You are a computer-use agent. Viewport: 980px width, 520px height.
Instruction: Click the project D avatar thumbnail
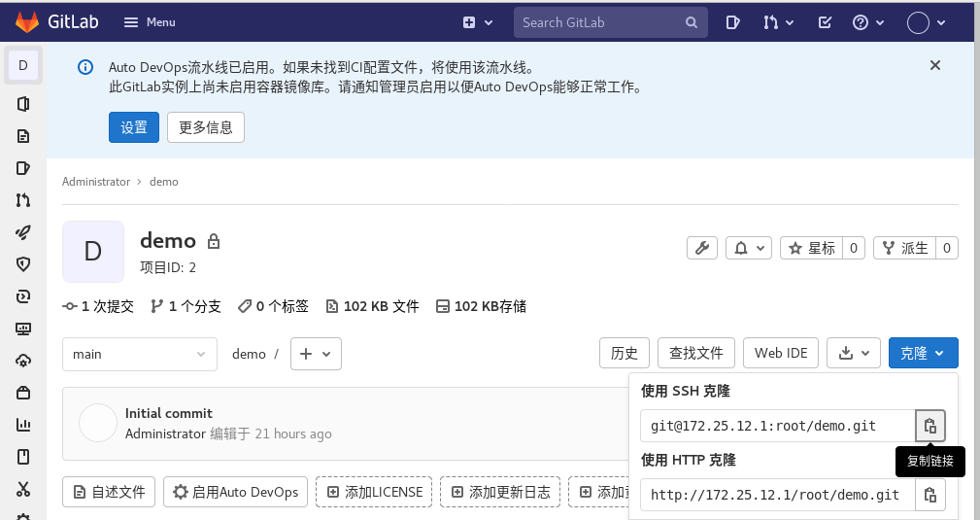[x=93, y=252]
